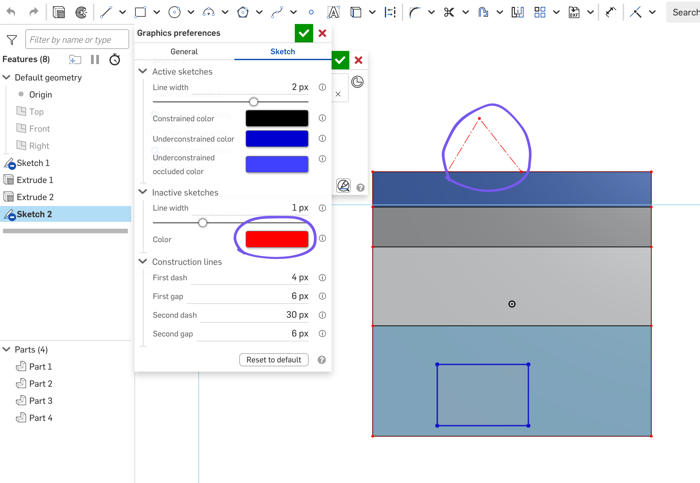Click the Underconstrained color blue swatch
Screen dimensions: 700x483
(x=277, y=138)
